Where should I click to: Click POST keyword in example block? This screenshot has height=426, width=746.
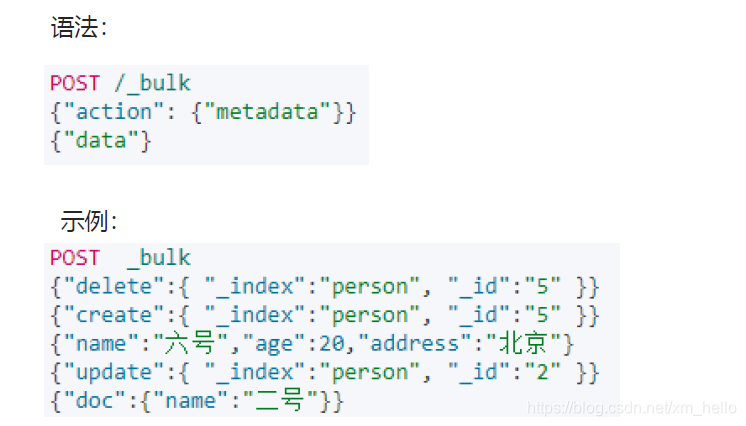coord(75,258)
